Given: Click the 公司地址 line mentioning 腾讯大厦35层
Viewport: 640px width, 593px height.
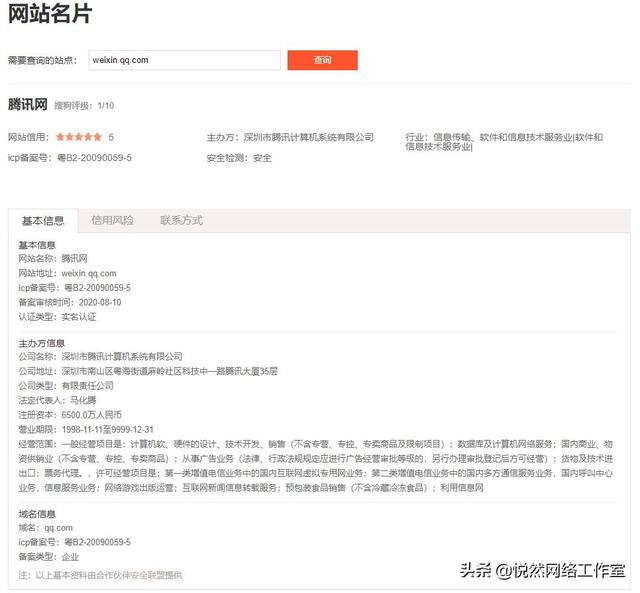Looking at the screenshot, I should (x=148, y=371).
